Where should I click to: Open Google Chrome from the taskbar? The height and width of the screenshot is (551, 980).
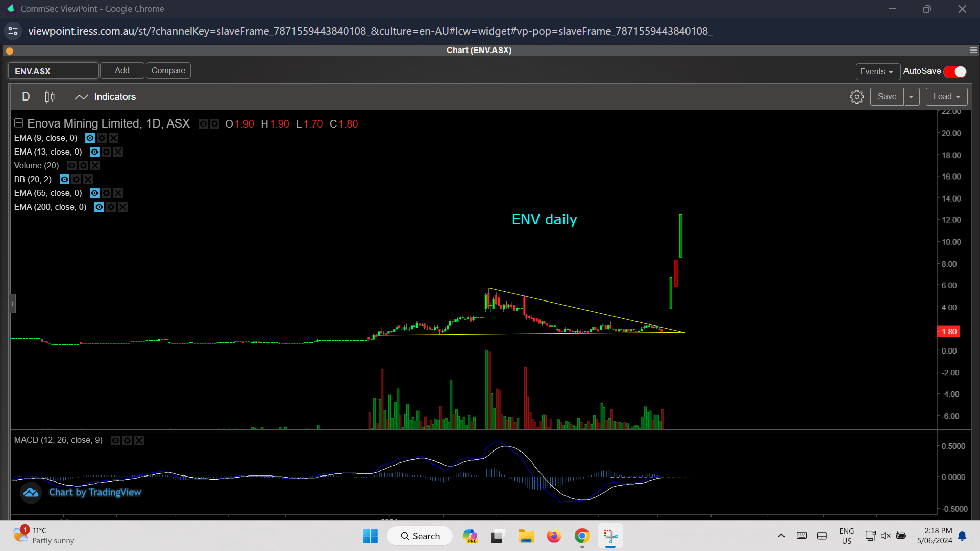582,536
